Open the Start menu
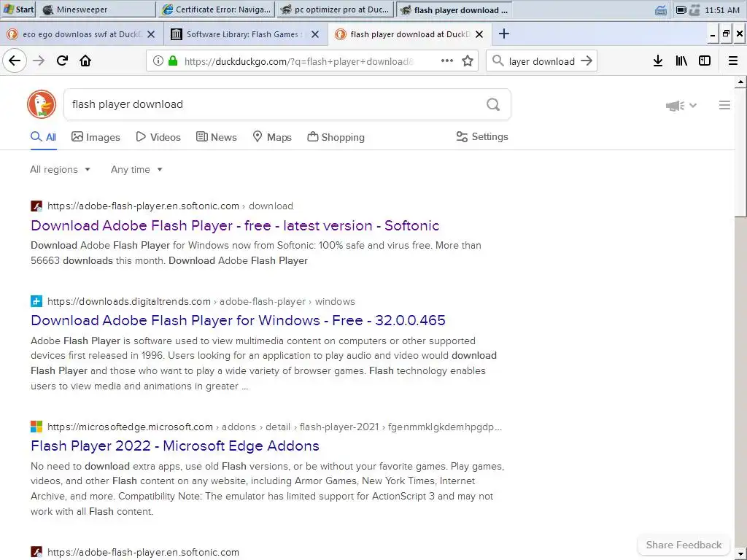This screenshot has width=747, height=560. click(18, 9)
